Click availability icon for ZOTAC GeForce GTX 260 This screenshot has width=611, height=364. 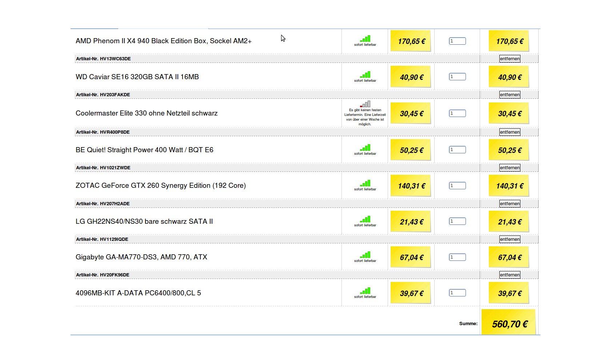(365, 183)
